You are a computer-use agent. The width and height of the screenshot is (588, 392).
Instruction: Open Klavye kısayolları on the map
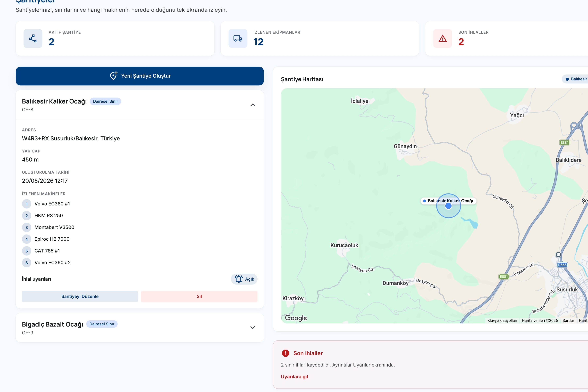[x=502, y=320]
